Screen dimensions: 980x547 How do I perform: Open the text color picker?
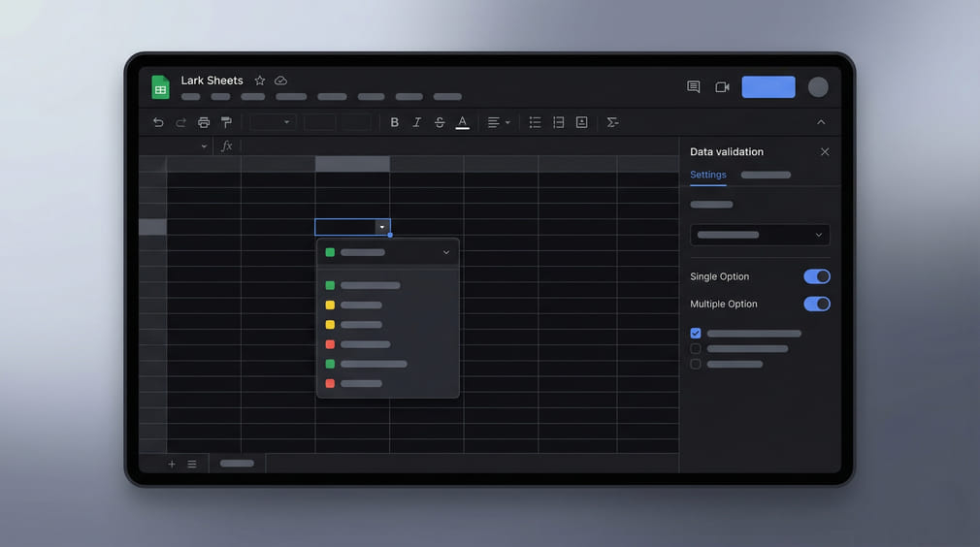point(463,122)
